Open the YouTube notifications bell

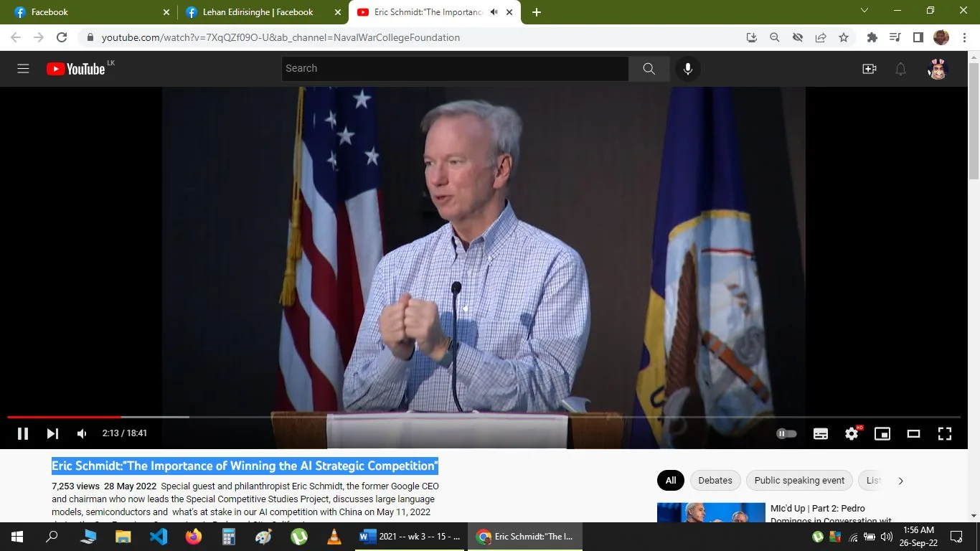[x=900, y=68]
